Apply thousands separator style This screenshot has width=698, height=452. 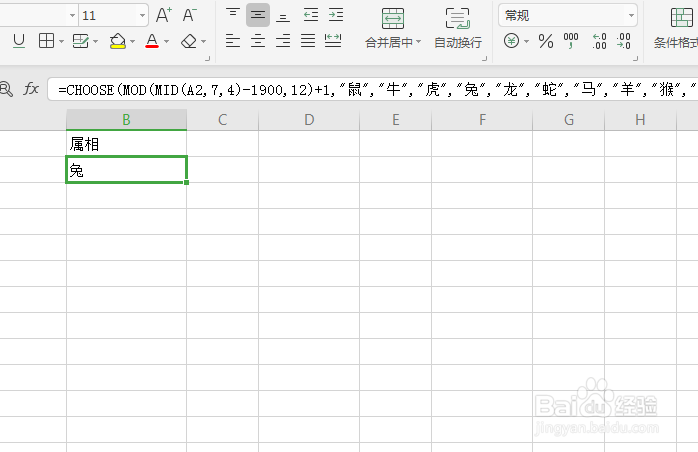[x=571, y=41]
